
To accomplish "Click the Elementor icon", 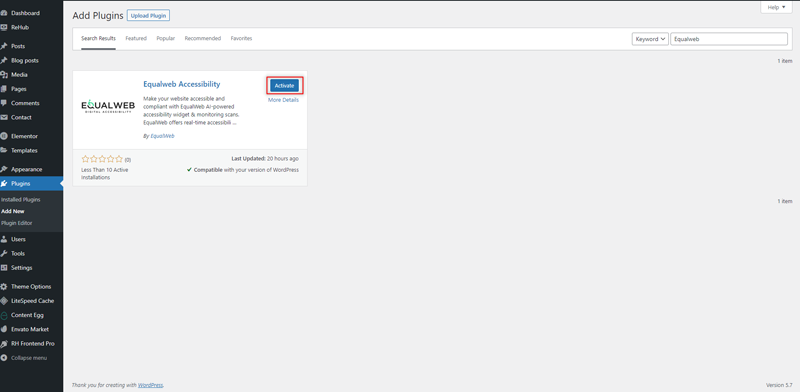I will (4, 136).
